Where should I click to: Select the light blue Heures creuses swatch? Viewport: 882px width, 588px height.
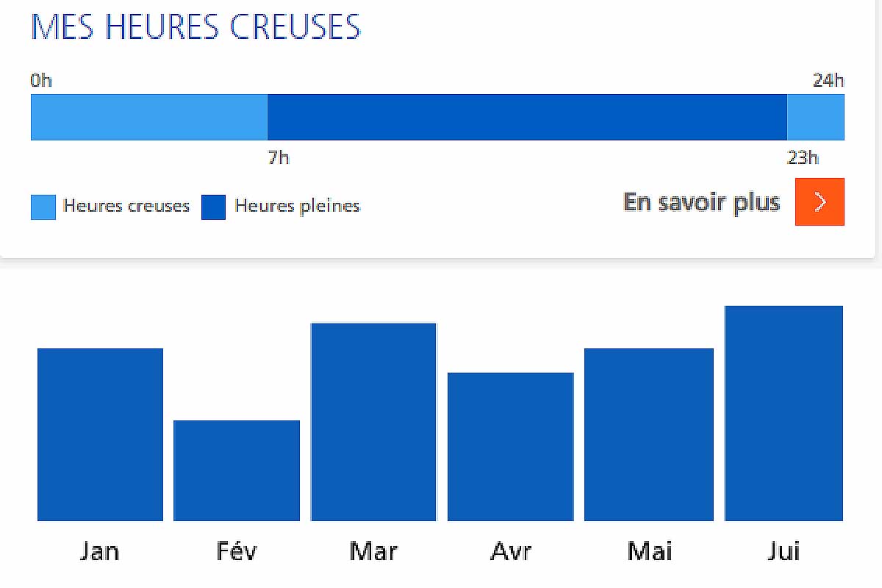(x=43, y=207)
